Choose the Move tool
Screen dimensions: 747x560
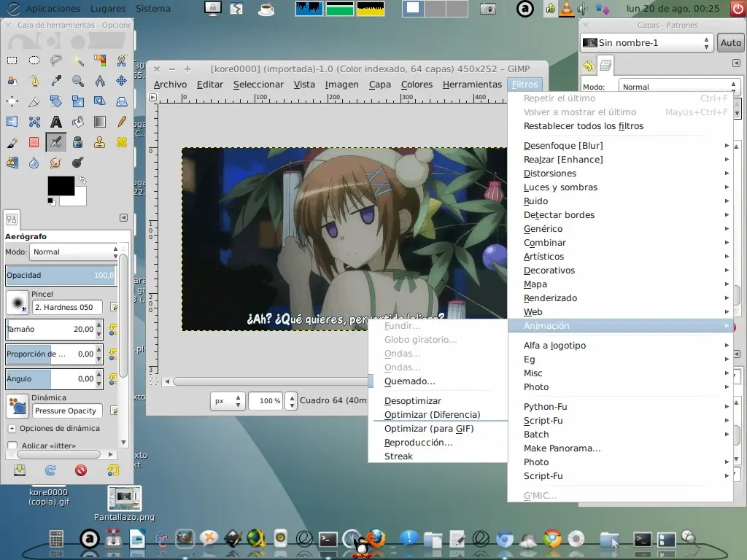coord(122,81)
